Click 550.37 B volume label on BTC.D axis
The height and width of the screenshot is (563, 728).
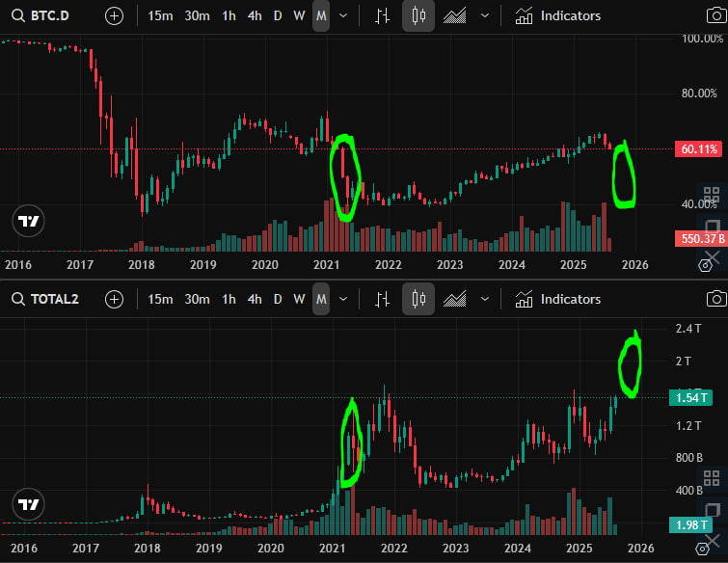pos(701,238)
